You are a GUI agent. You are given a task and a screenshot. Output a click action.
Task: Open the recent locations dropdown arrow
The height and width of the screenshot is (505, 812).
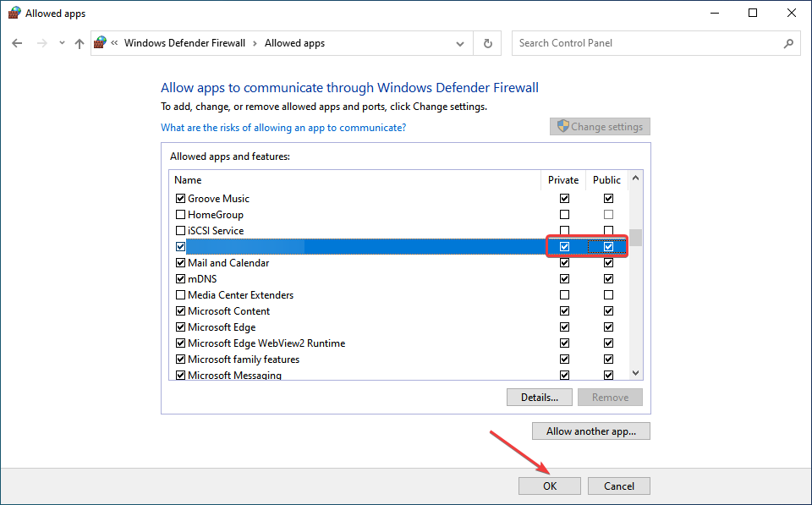tap(60, 43)
